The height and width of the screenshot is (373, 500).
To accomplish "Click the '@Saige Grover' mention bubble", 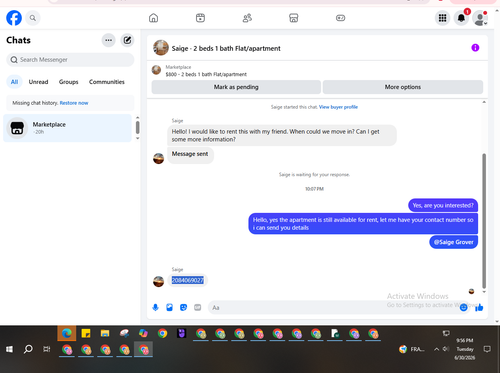I will [454, 242].
